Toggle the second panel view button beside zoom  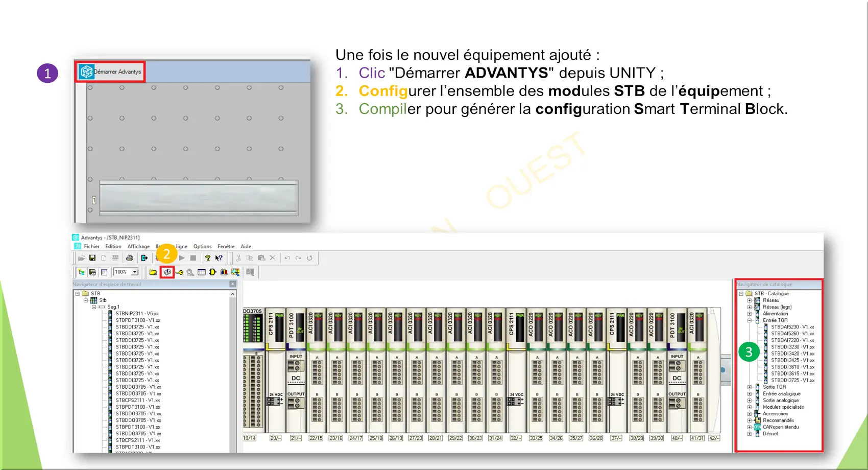[x=92, y=272]
